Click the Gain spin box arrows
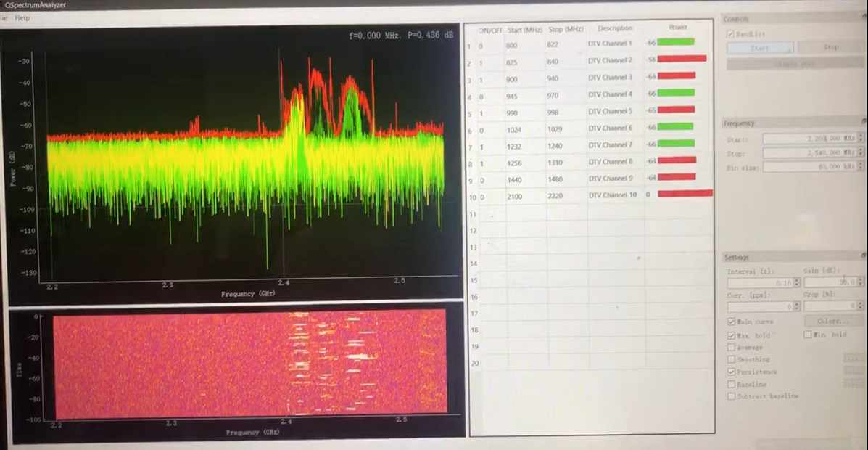This screenshot has width=868, height=450. point(861,282)
